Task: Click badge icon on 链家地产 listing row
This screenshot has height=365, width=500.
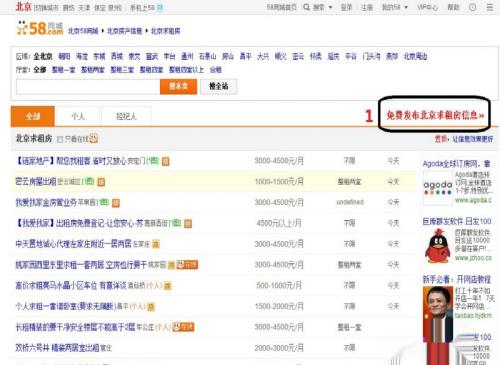Action: click(166, 161)
